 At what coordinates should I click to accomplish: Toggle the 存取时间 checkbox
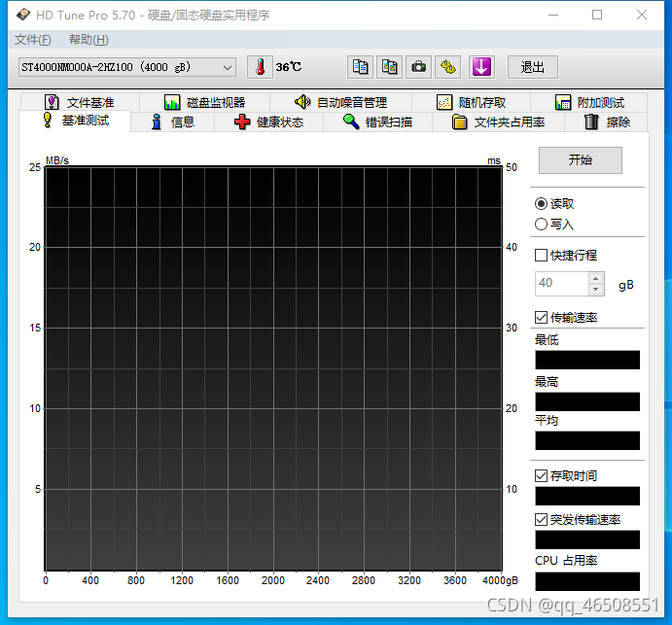point(541,475)
